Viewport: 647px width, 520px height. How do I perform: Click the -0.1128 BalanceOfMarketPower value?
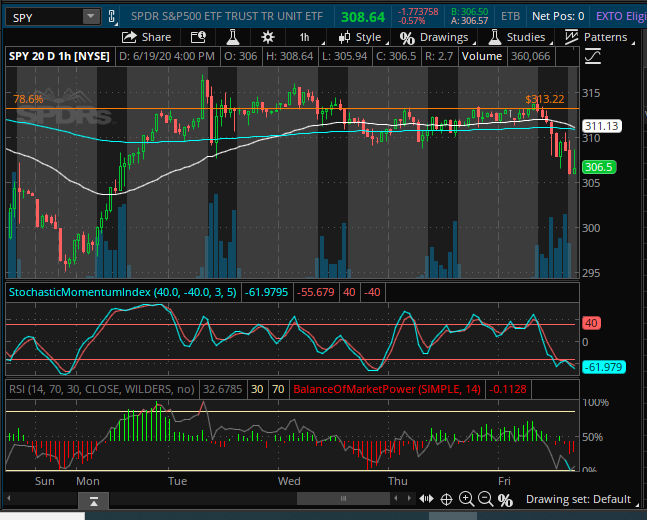coord(508,389)
